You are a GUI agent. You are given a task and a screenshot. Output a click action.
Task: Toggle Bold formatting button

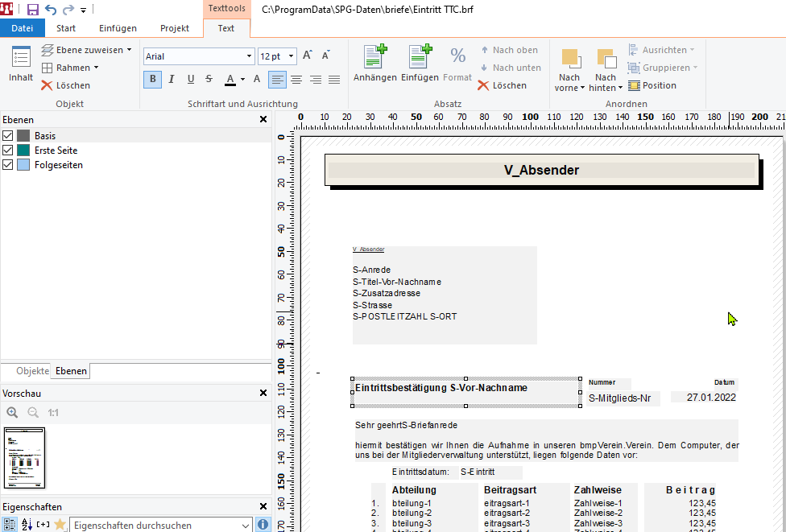tap(152, 79)
